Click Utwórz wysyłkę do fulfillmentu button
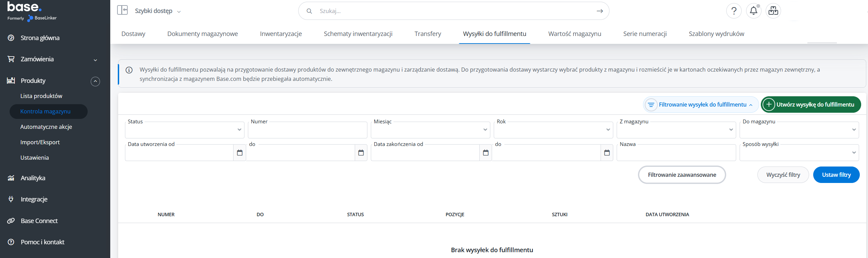 [811, 105]
